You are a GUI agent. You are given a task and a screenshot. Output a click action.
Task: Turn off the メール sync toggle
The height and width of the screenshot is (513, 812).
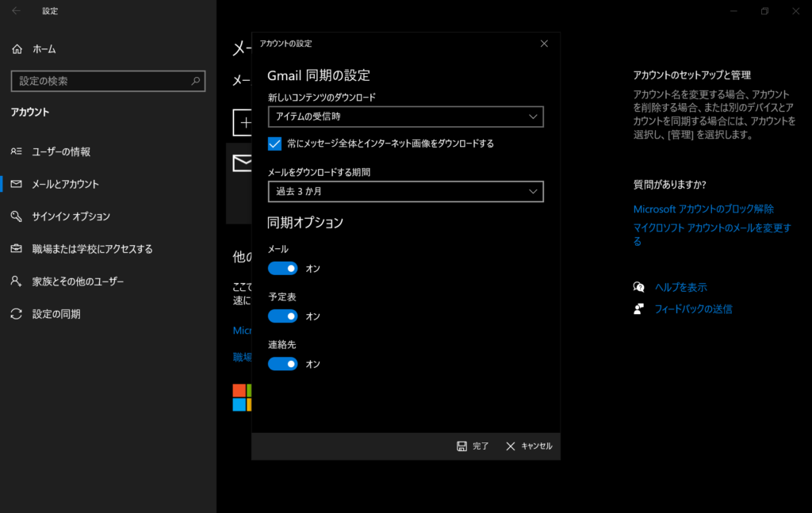[x=283, y=268]
